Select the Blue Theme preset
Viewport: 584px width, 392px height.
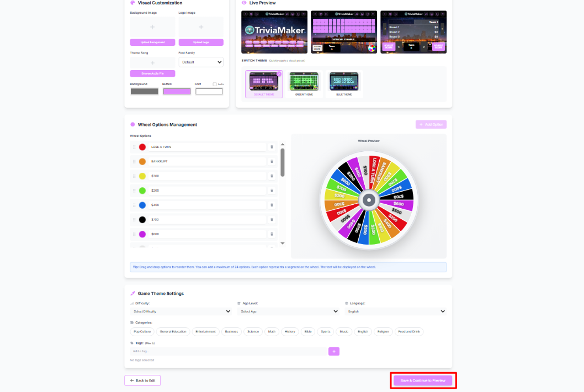pyautogui.click(x=344, y=84)
